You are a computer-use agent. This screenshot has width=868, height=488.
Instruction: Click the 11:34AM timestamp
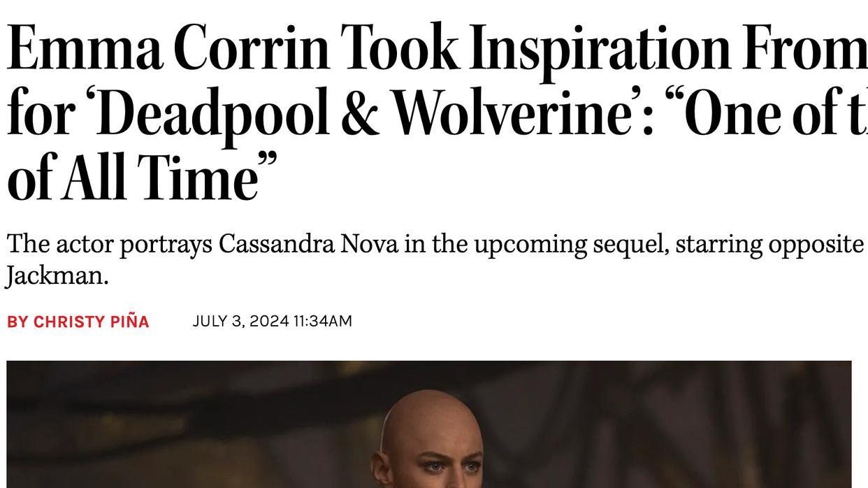pyautogui.click(x=323, y=321)
